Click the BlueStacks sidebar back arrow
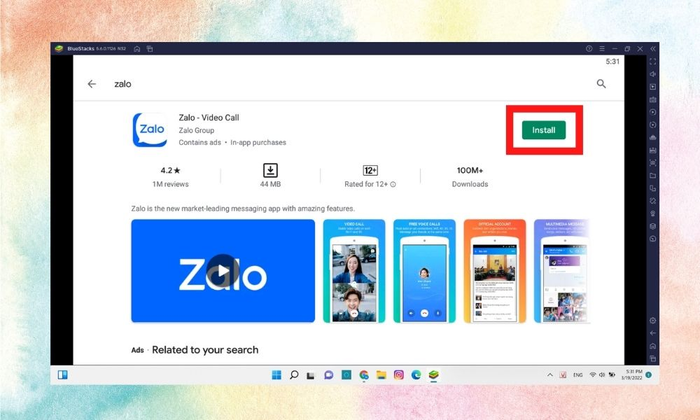The height and width of the screenshot is (420, 700). pyautogui.click(x=653, y=333)
